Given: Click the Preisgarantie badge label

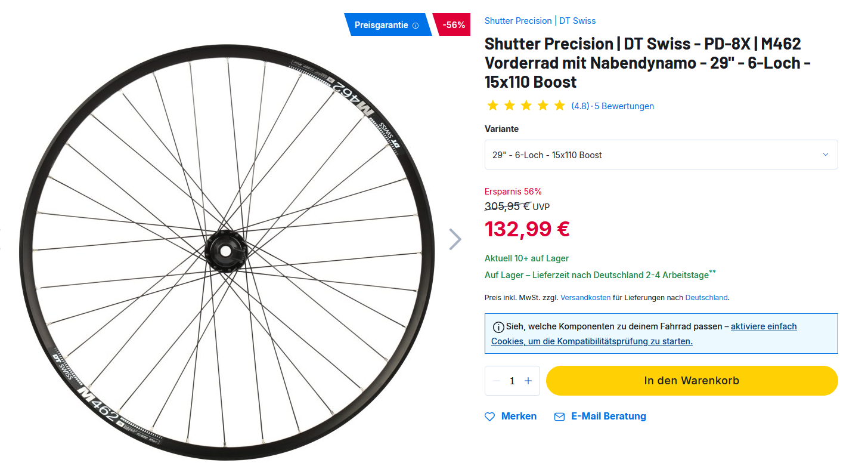Looking at the screenshot, I should (381, 25).
